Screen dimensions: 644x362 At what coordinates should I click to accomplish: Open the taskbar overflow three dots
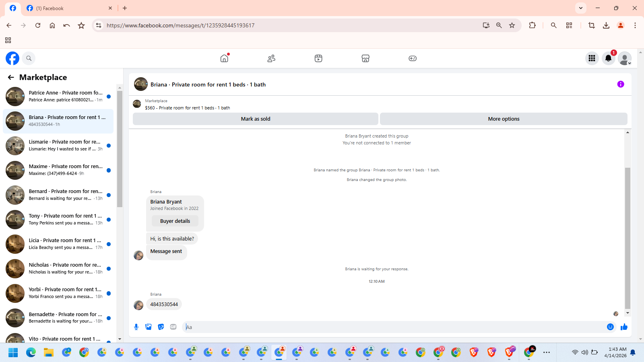click(x=546, y=353)
